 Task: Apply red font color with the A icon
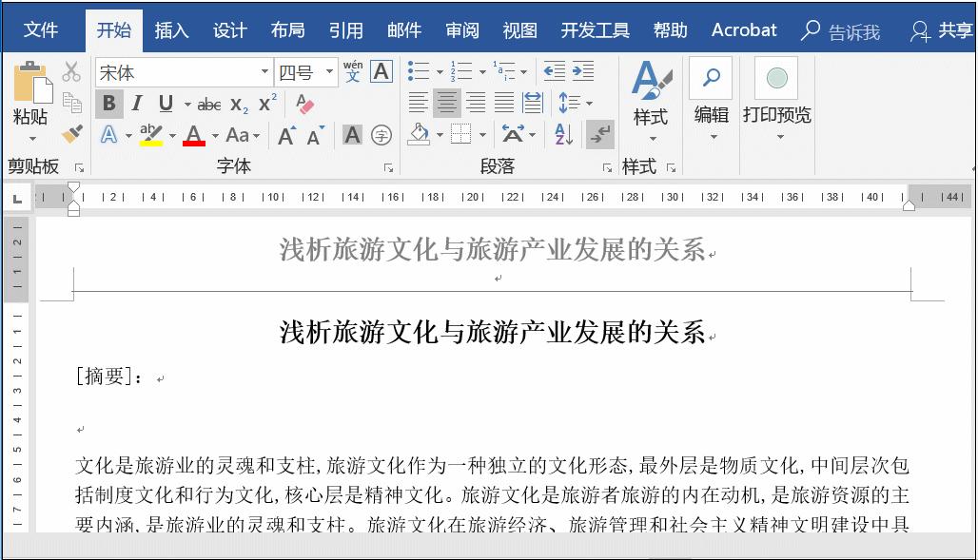[x=194, y=135]
